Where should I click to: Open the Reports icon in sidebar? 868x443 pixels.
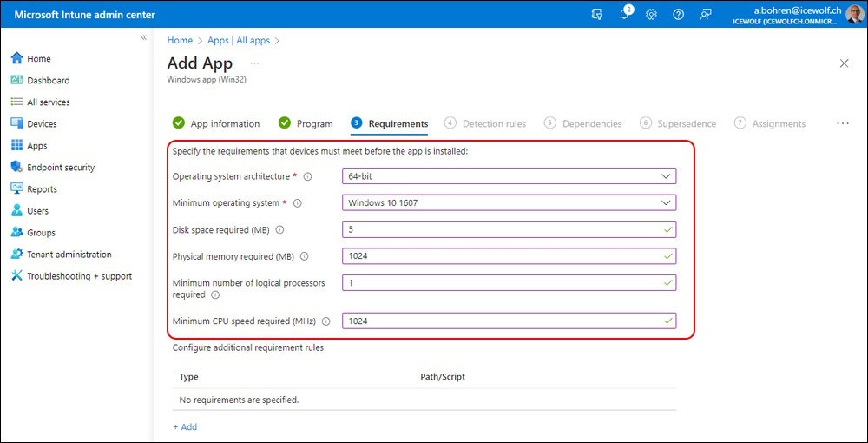pos(17,188)
